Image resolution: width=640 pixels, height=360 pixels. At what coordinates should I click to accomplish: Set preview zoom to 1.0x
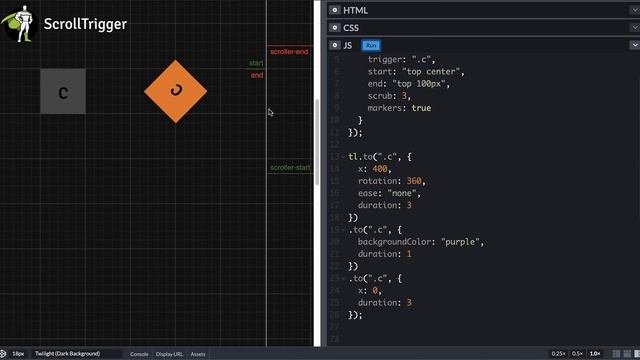[595, 353]
